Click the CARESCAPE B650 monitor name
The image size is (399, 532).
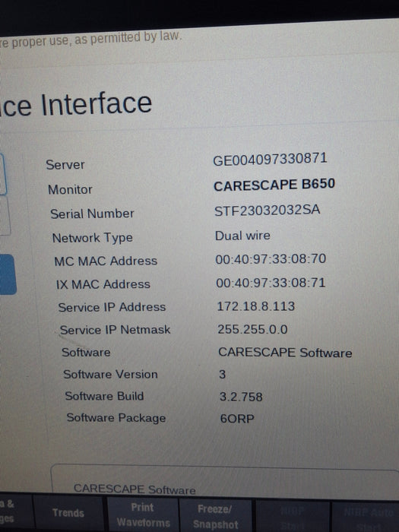(274, 185)
